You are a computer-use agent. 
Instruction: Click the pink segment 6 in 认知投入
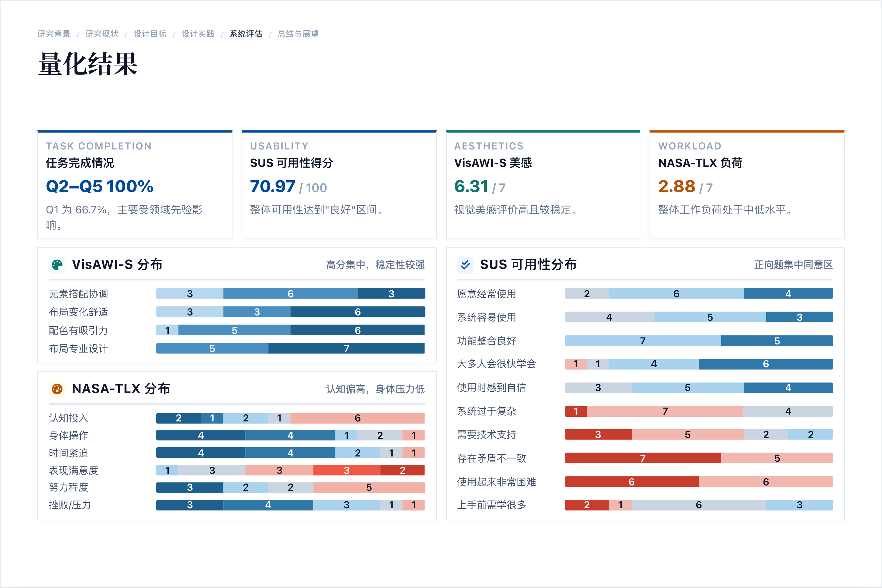coord(357,418)
